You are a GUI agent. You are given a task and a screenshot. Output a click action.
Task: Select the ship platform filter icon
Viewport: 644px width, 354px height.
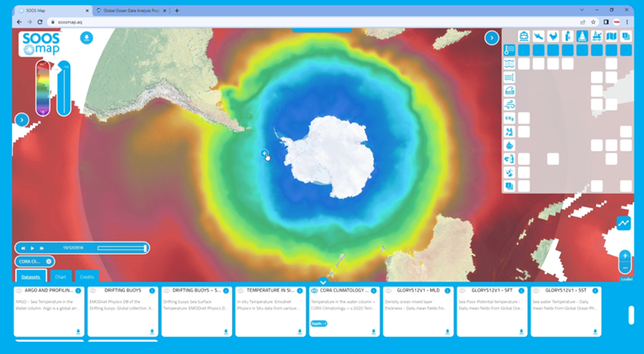pyautogui.click(x=524, y=36)
